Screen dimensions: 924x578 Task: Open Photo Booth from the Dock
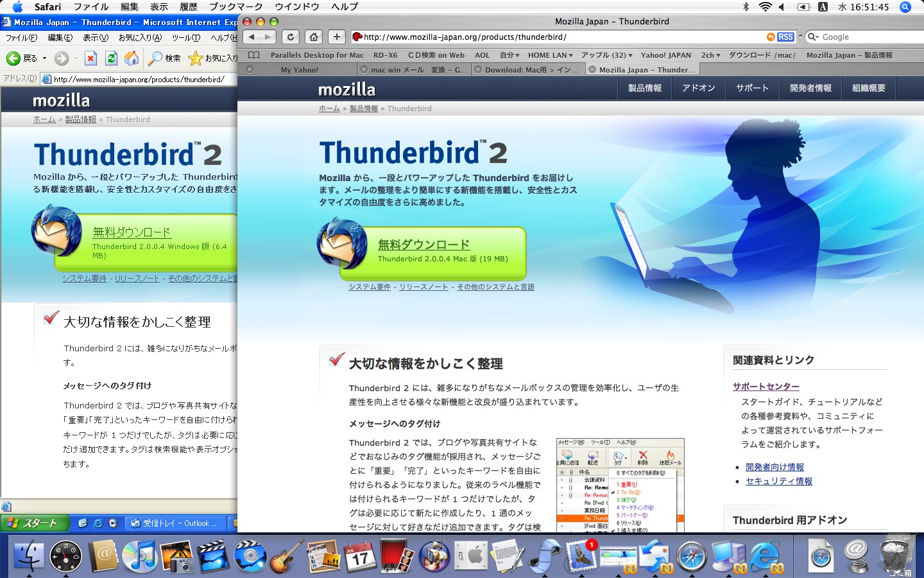[x=398, y=556]
